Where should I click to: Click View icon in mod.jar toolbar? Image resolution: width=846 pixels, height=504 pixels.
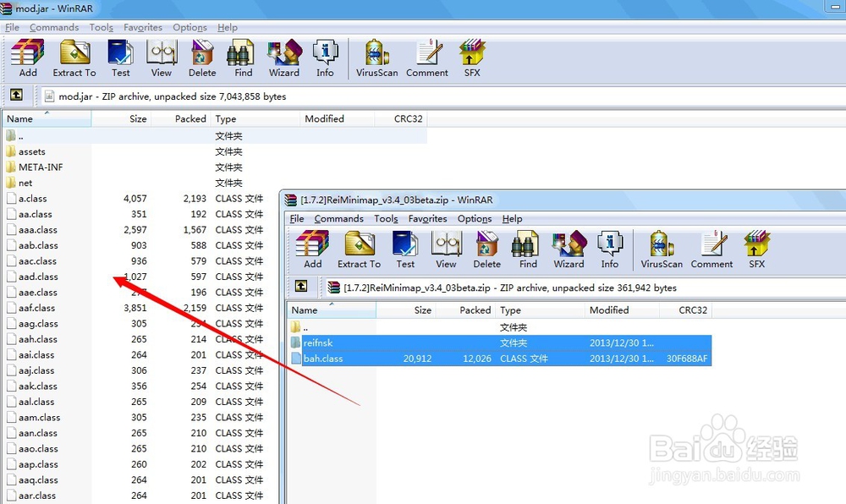[x=162, y=58]
